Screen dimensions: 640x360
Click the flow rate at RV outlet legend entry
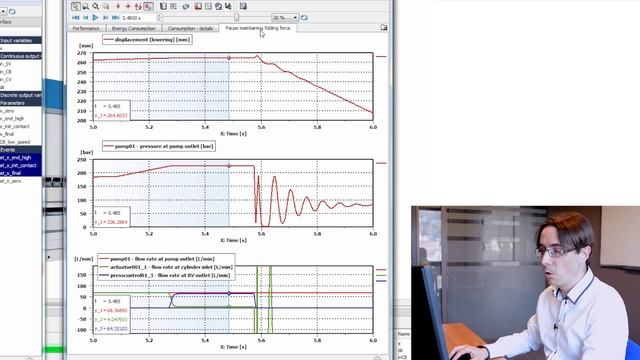click(x=164, y=275)
